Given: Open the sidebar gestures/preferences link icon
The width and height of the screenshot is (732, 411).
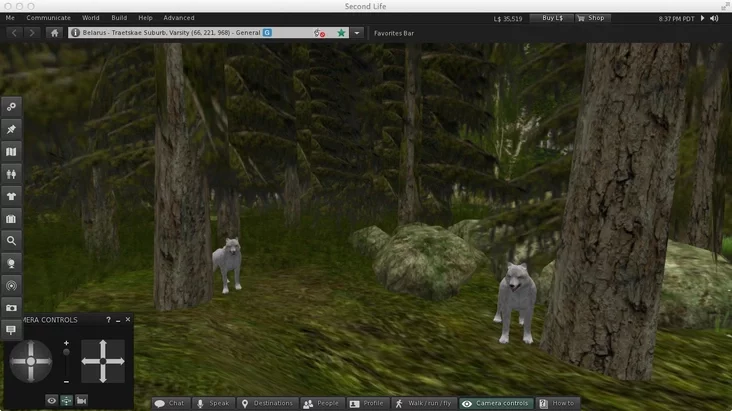Looking at the screenshot, I should tap(11, 107).
